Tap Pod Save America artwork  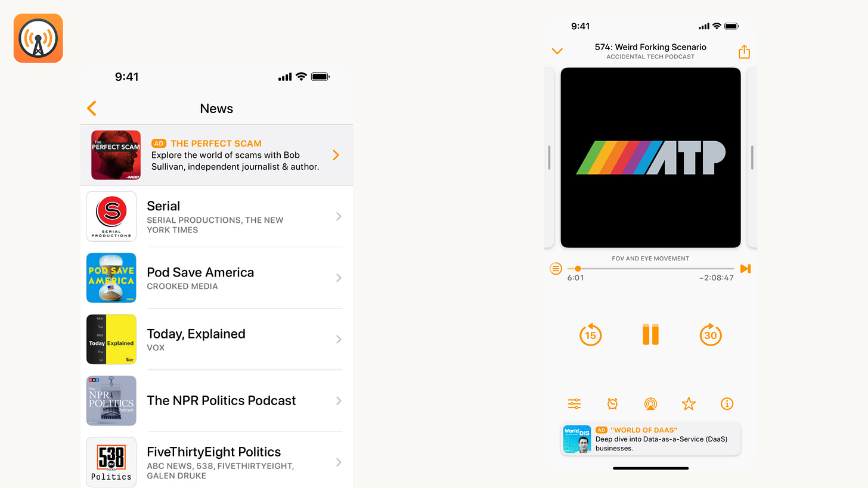click(x=111, y=278)
